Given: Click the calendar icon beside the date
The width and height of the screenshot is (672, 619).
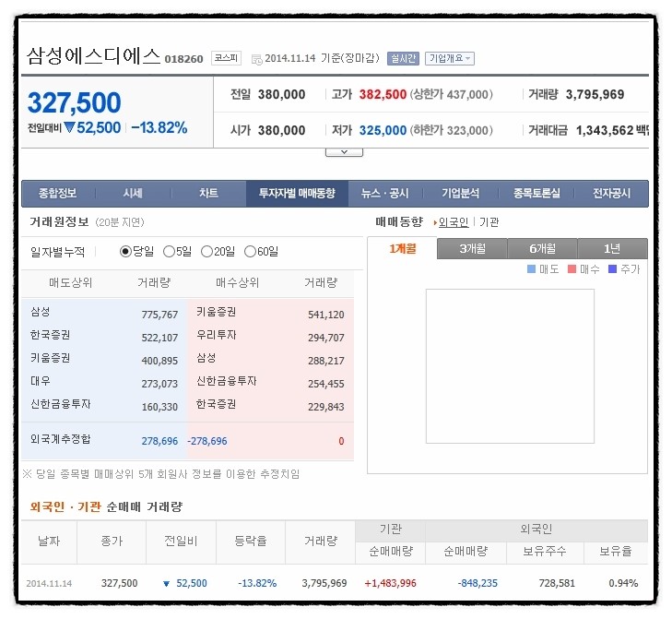Looking at the screenshot, I should pos(256,58).
